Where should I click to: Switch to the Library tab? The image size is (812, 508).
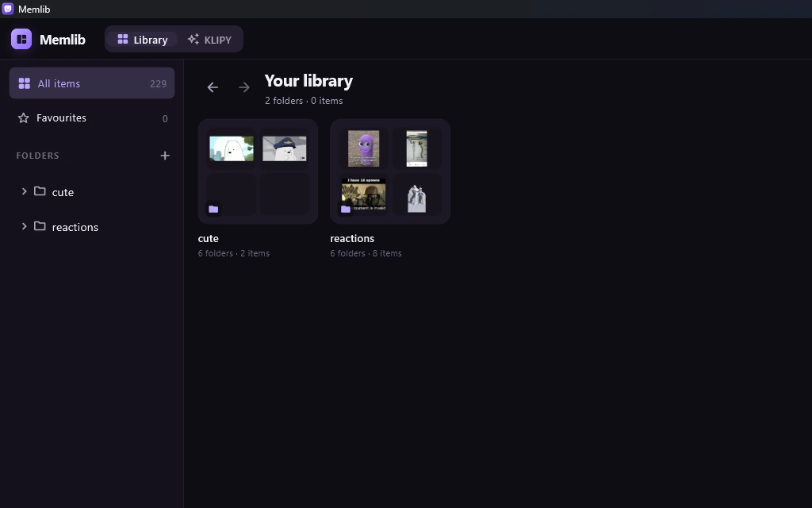pyautogui.click(x=143, y=40)
